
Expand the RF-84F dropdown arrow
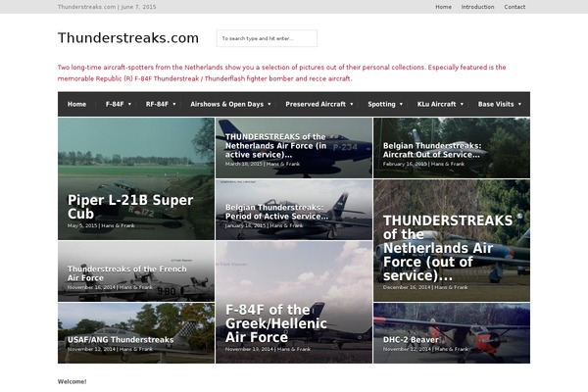tap(174, 104)
